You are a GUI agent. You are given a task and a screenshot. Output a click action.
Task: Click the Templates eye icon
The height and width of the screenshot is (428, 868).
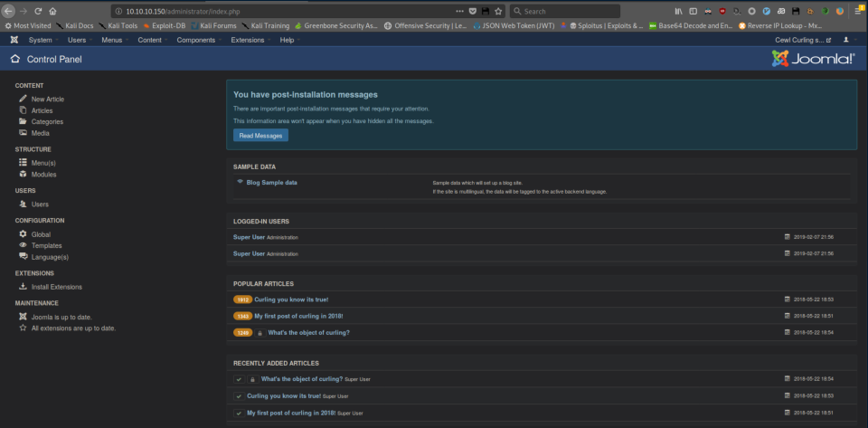coord(23,245)
